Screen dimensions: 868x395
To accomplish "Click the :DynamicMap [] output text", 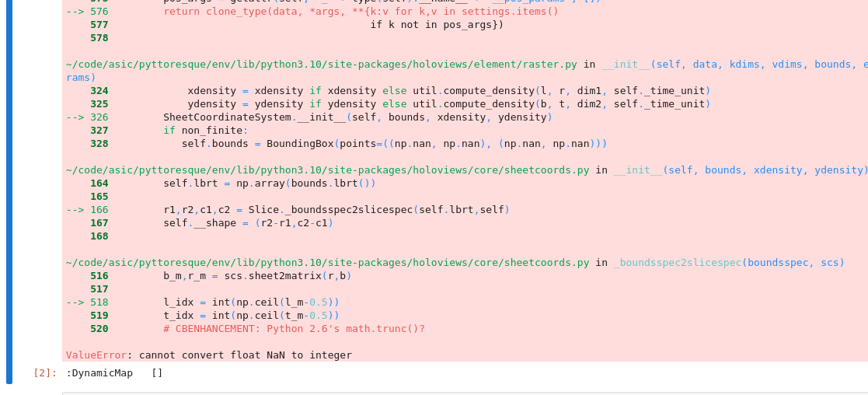I will (x=114, y=373).
